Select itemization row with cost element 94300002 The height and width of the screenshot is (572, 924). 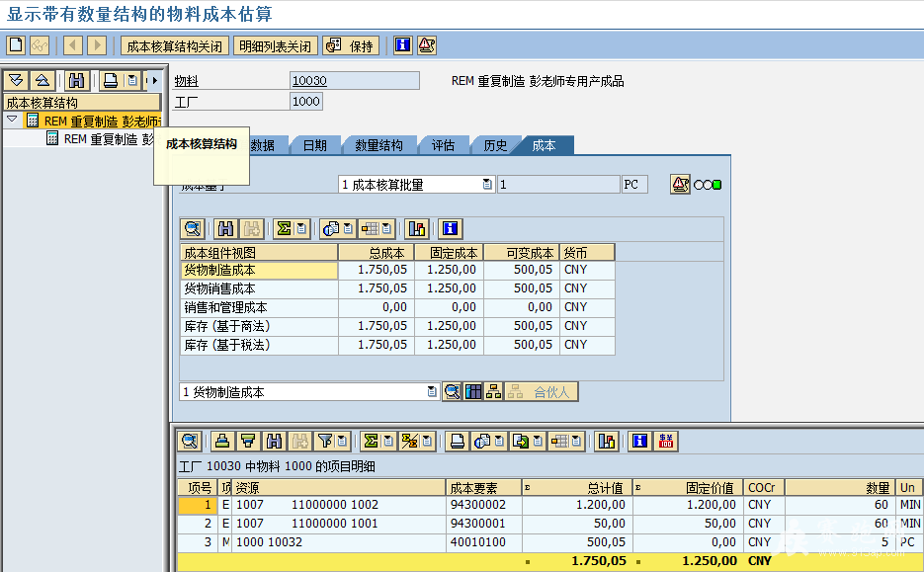[550, 505]
